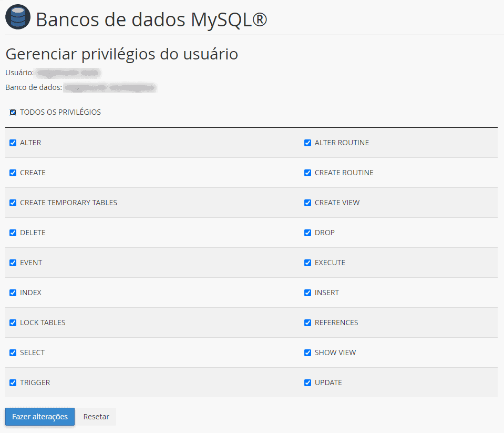Click the MySQL database icon in the header
504x433 pixels.
click(x=17, y=16)
